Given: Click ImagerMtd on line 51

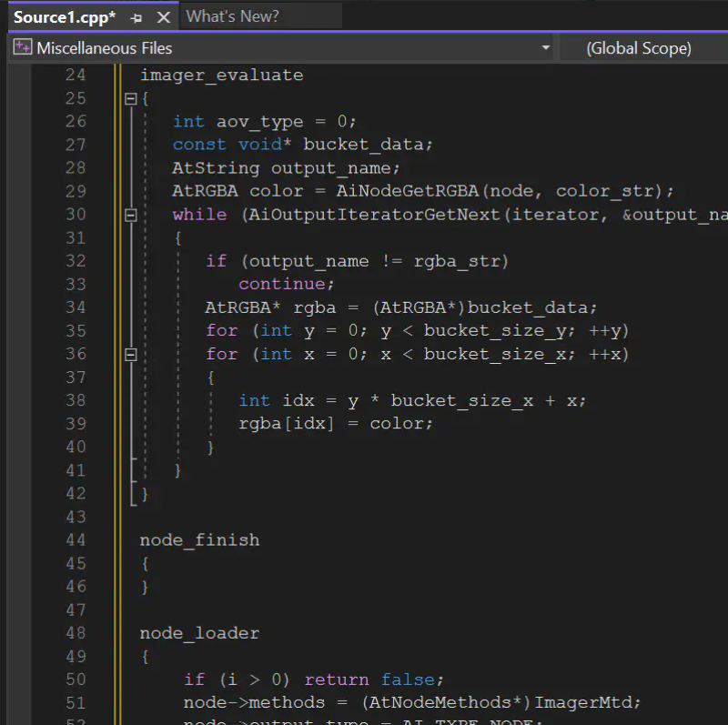Looking at the screenshot, I should 583,703.
